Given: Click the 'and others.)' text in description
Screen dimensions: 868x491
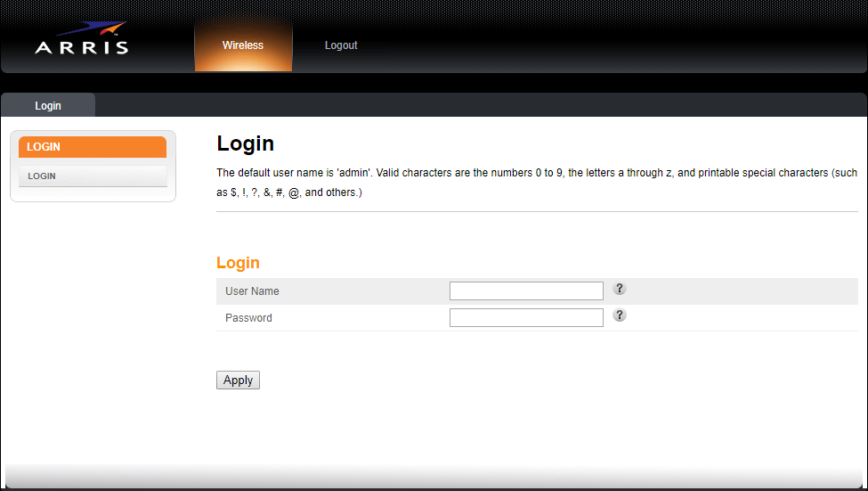Looking at the screenshot, I should pyautogui.click(x=333, y=192).
